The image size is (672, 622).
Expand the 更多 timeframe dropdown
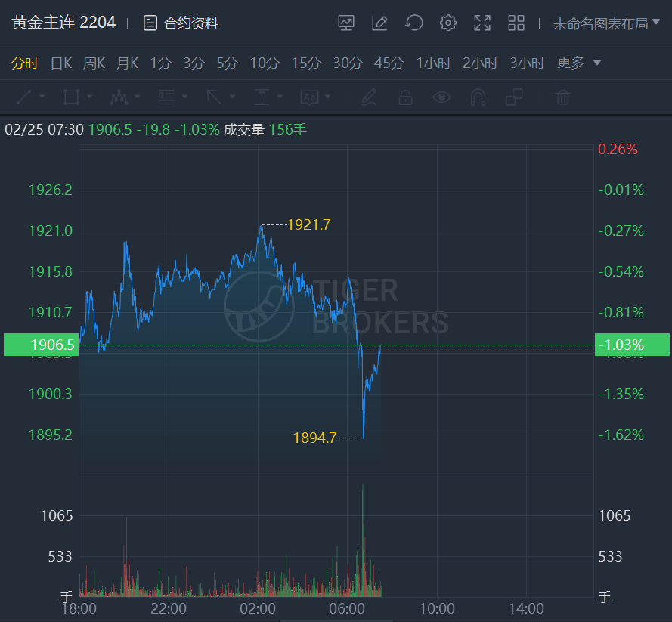click(x=579, y=63)
